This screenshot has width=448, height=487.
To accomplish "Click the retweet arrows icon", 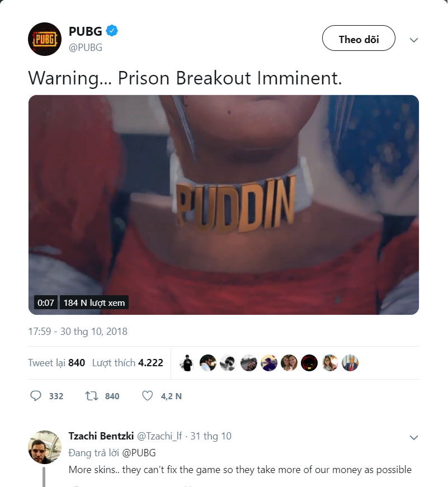I will pos(92,396).
